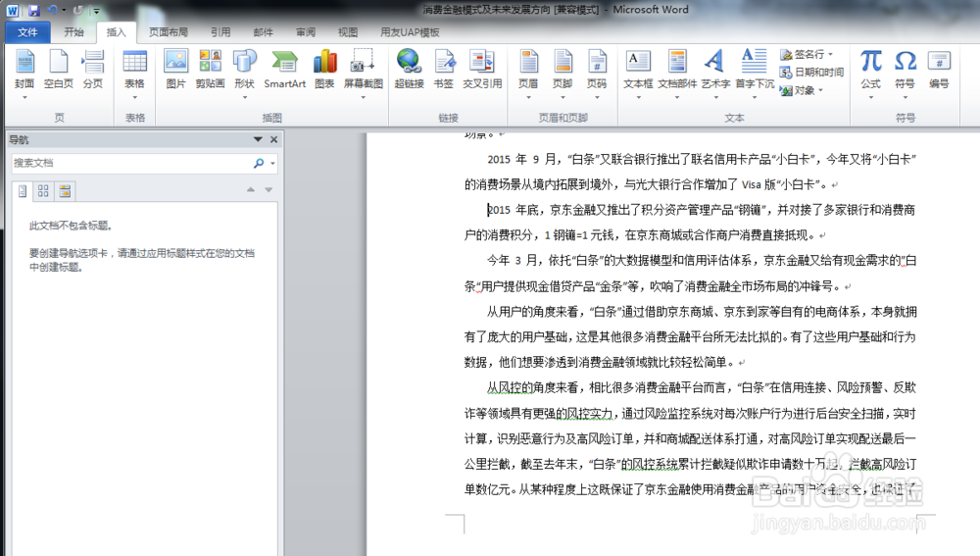Click paragraph starting with 2015 年 9 月
The height and width of the screenshot is (556, 980).
coord(690,172)
